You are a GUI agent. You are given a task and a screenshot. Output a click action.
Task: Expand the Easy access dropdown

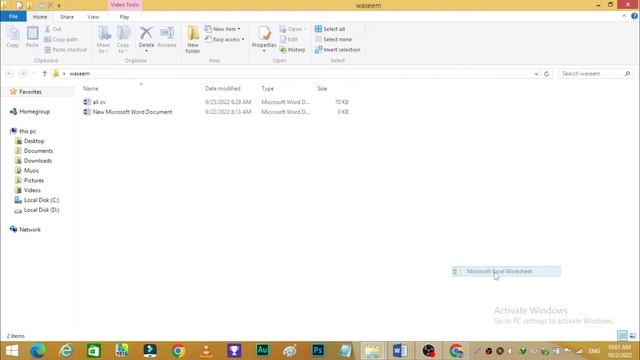click(224, 40)
